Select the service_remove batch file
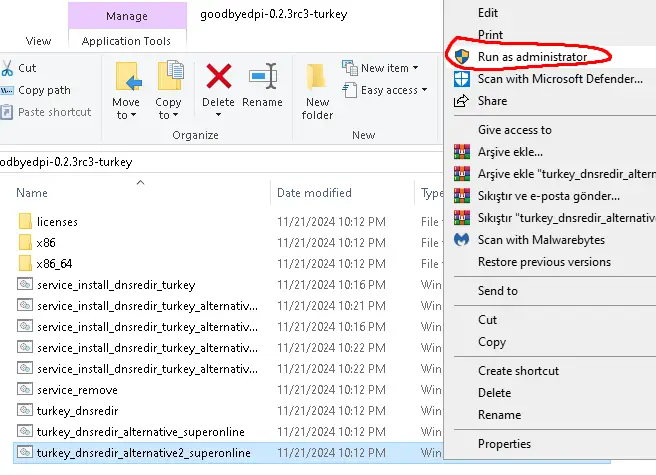 pos(76,390)
